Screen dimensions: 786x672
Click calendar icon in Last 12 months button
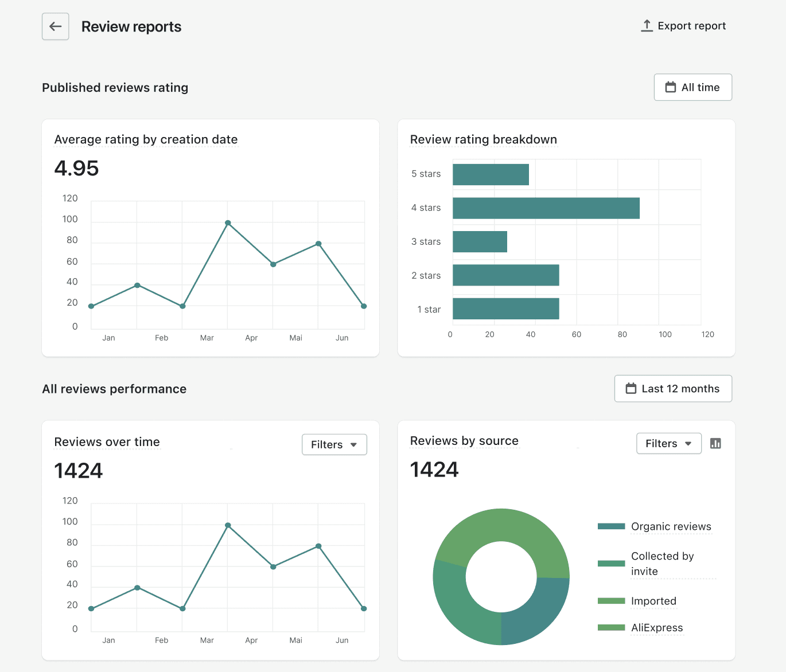tap(631, 389)
